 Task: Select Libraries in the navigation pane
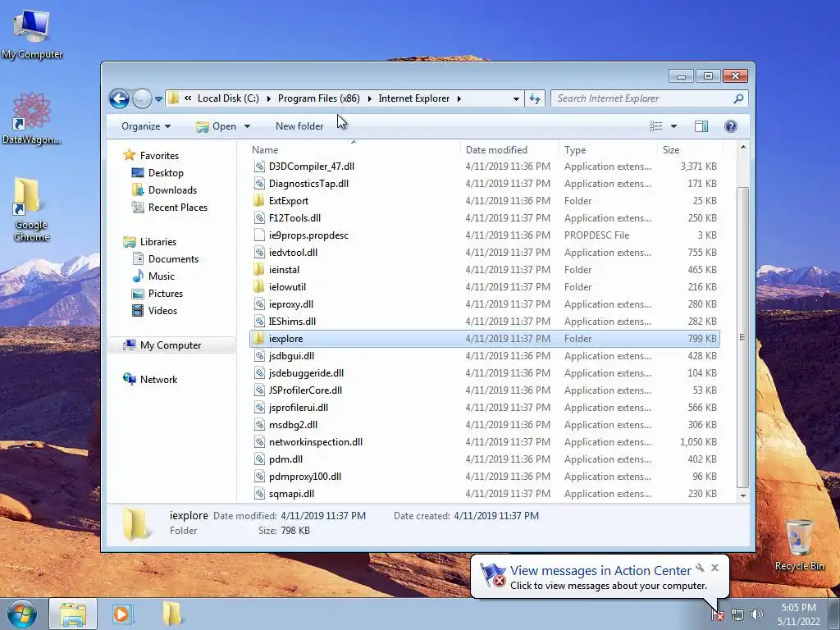(158, 242)
